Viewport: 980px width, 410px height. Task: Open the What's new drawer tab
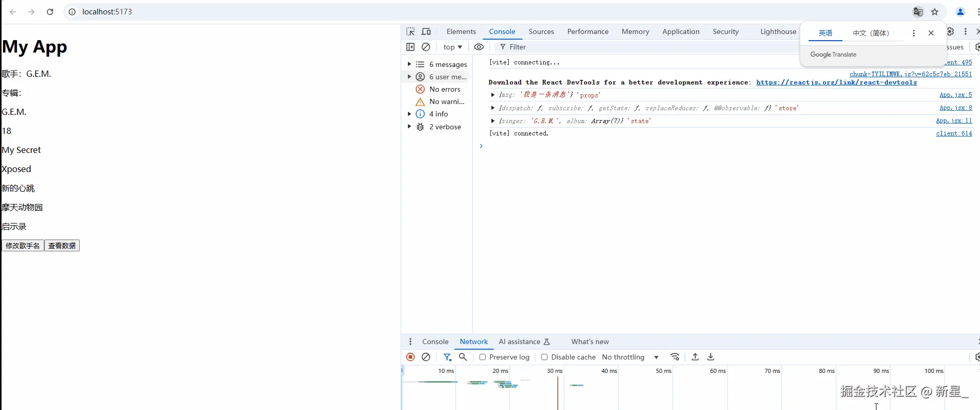point(590,341)
